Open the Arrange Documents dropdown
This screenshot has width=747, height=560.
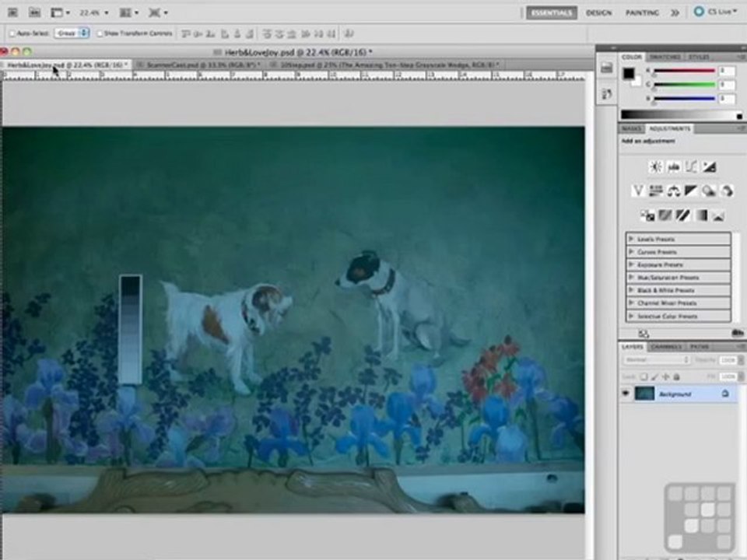tap(128, 12)
